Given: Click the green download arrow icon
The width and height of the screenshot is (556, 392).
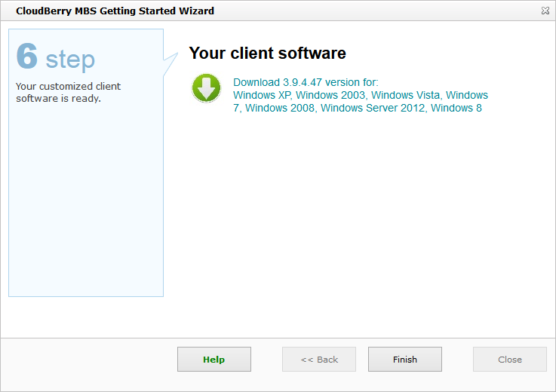Looking at the screenshot, I should 206,88.
